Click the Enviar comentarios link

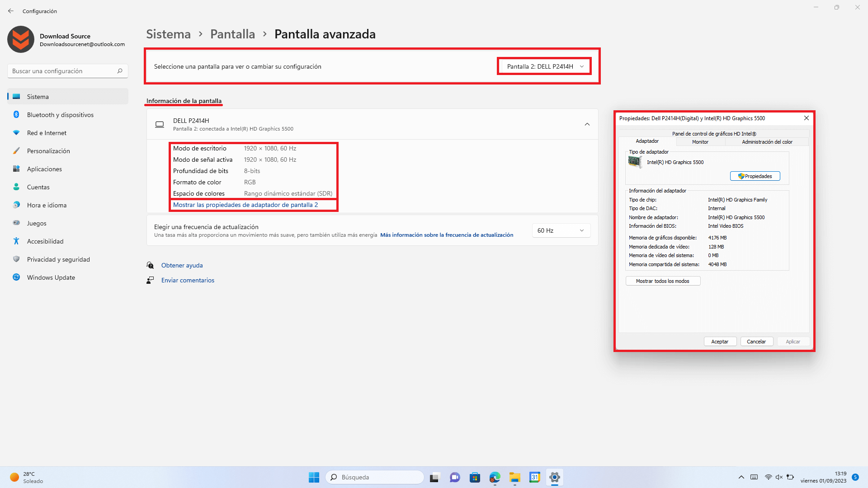tap(188, 280)
